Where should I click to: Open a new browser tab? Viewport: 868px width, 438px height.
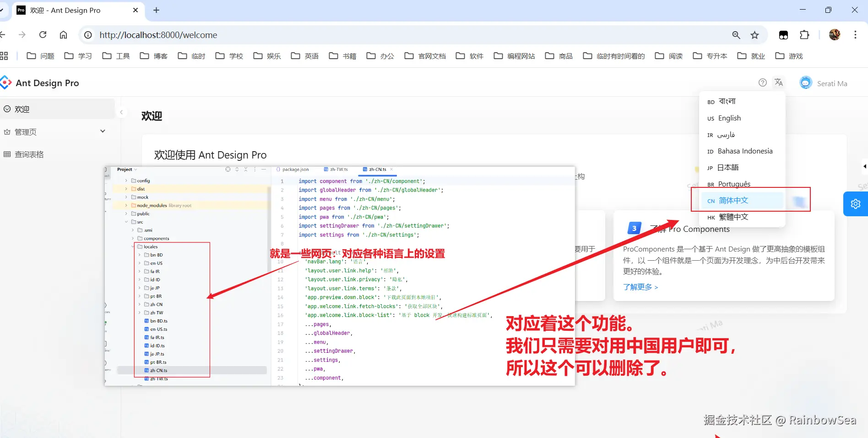pyautogui.click(x=156, y=10)
